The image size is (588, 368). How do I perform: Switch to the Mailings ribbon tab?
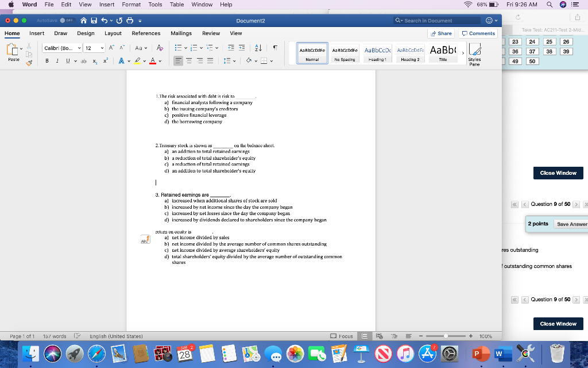181,33
